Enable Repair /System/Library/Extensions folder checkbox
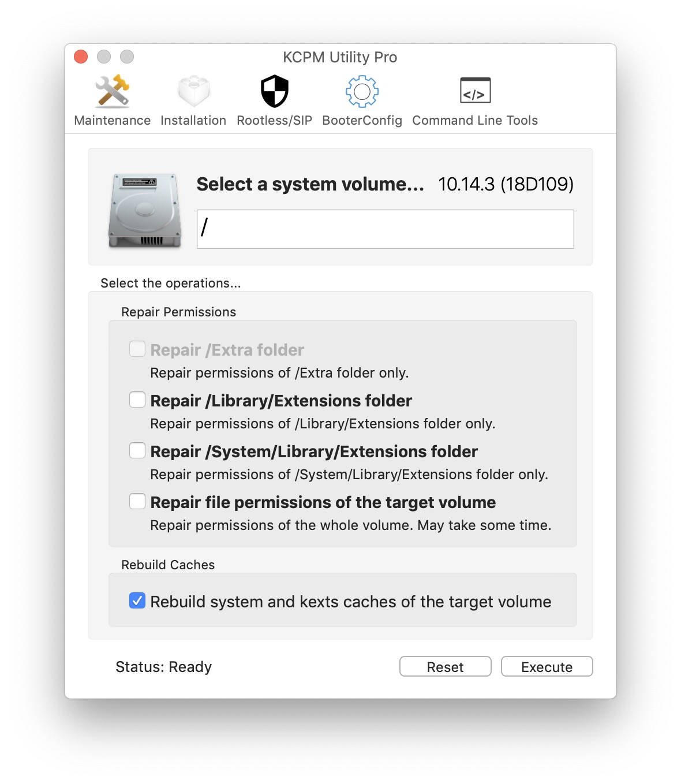This screenshot has width=681, height=784. pyautogui.click(x=137, y=450)
